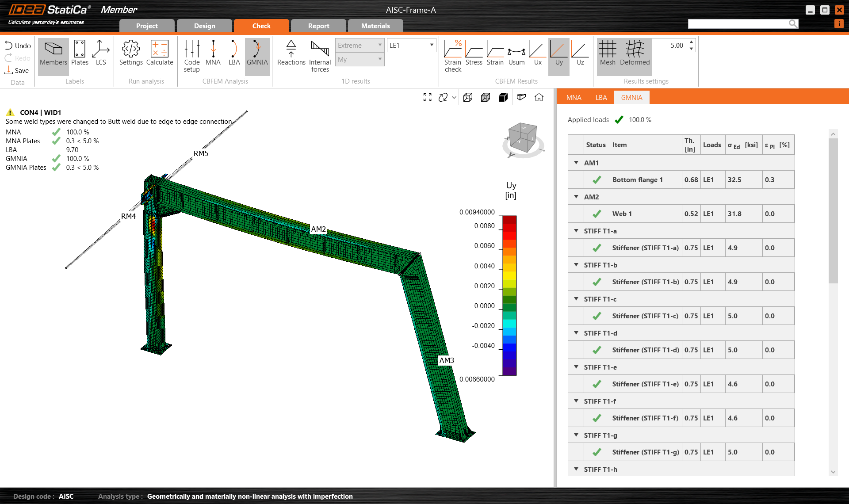849x504 pixels.
Task: Click the home view icon
Action: [x=539, y=97]
